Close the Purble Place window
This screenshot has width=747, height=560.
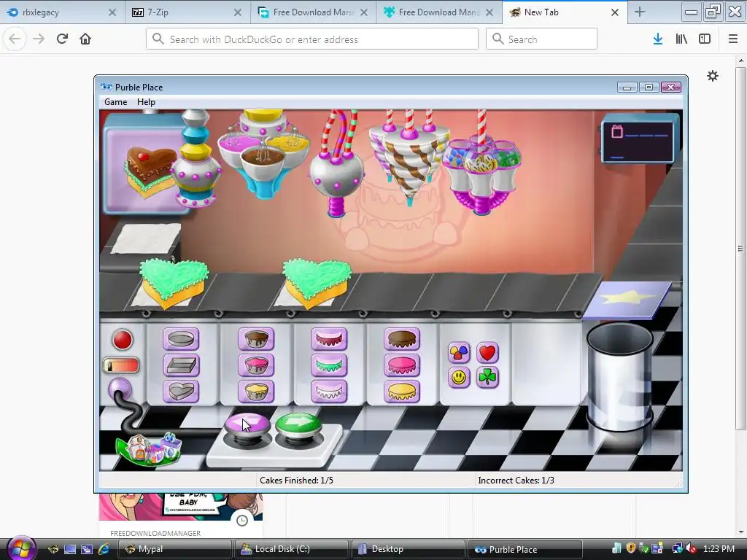coord(671,87)
